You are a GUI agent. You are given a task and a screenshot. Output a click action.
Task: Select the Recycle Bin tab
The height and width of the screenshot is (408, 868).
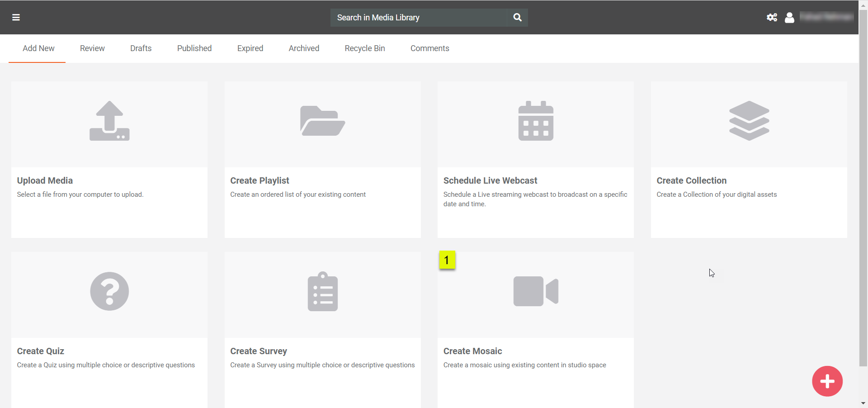[364, 48]
